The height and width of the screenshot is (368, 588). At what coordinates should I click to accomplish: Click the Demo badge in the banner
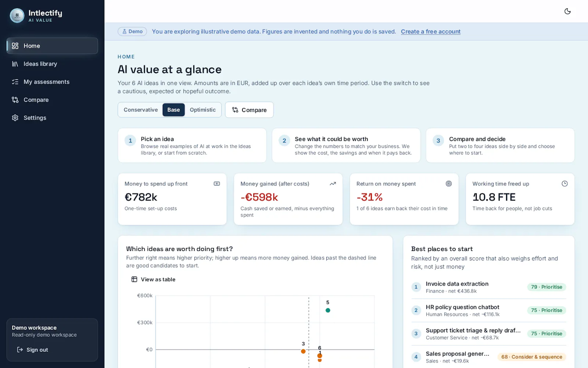tap(132, 32)
